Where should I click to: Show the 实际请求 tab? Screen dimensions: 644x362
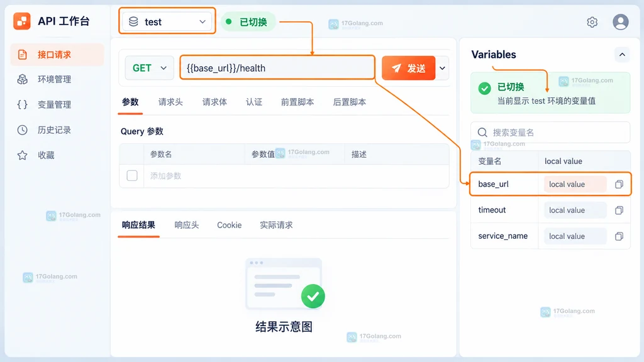point(277,226)
